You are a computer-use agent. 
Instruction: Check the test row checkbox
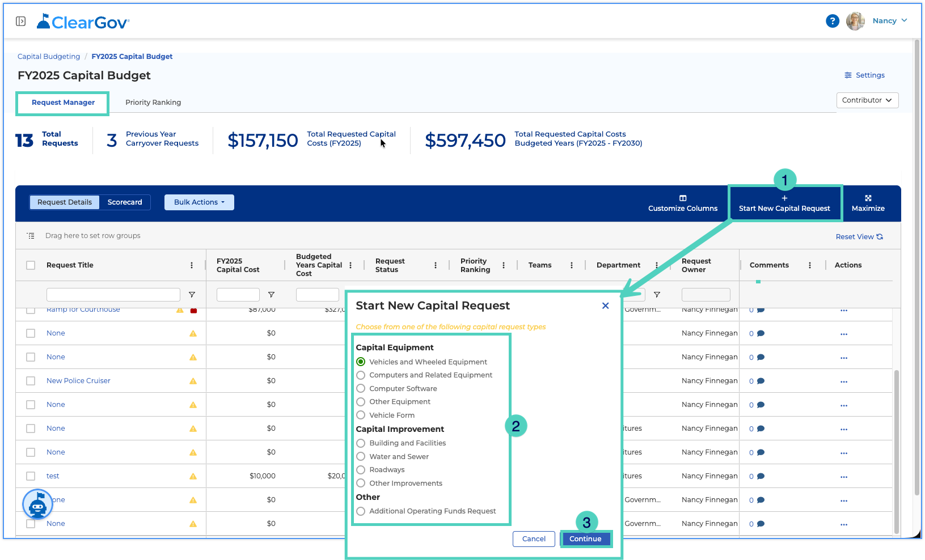coord(31,476)
